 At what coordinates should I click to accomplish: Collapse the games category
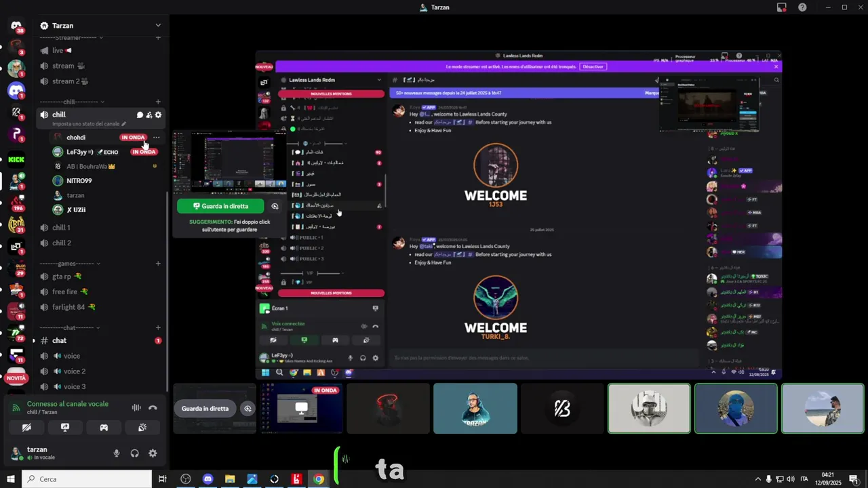click(x=70, y=263)
